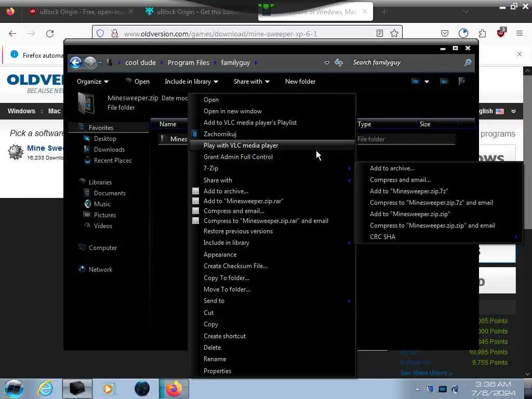Choose Properties in context menu
This screenshot has width=532, height=399.
pos(272,371)
